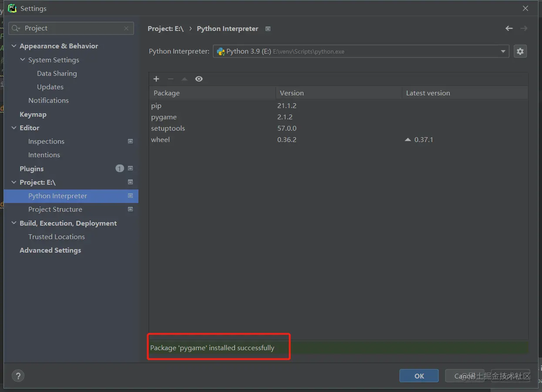Image resolution: width=542 pixels, height=392 pixels.
Task: Clear the Project search text
Action: point(126,28)
